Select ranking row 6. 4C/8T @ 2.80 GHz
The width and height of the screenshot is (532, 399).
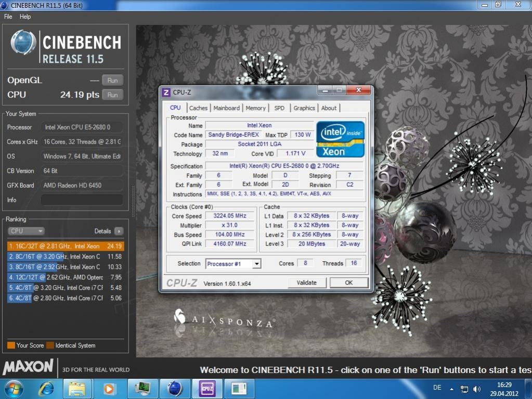pyautogui.click(x=66, y=298)
